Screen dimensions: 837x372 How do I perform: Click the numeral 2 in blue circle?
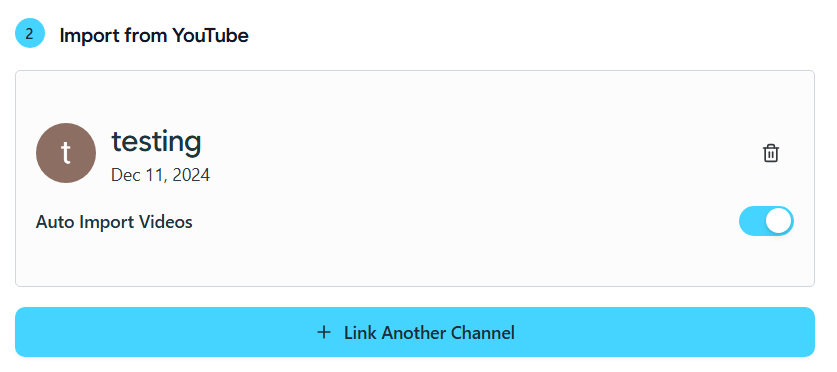(30, 34)
